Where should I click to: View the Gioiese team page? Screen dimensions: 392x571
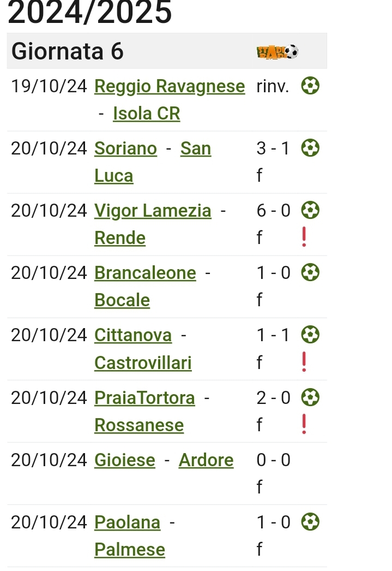[x=125, y=460]
